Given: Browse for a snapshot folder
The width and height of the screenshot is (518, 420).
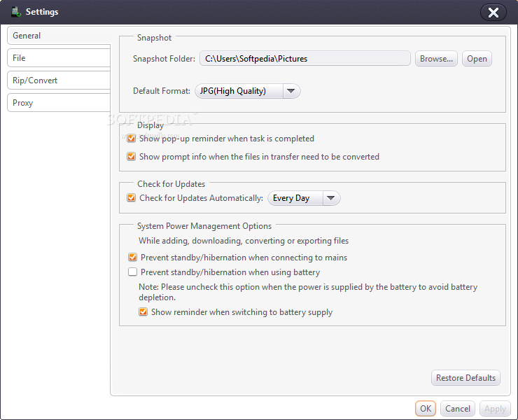Looking at the screenshot, I should point(436,59).
